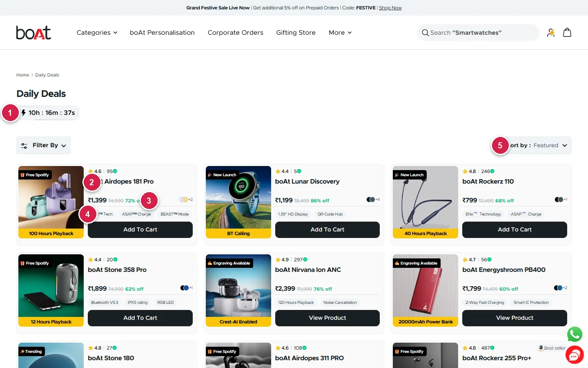Go to Corporate Orders
The image size is (588, 368).
click(236, 33)
